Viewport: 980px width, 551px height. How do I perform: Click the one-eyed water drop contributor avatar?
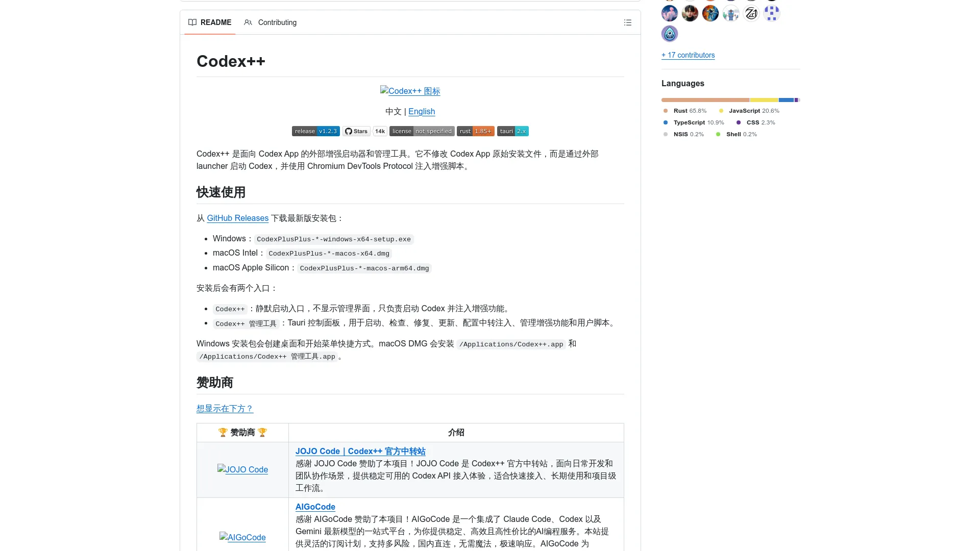click(670, 34)
